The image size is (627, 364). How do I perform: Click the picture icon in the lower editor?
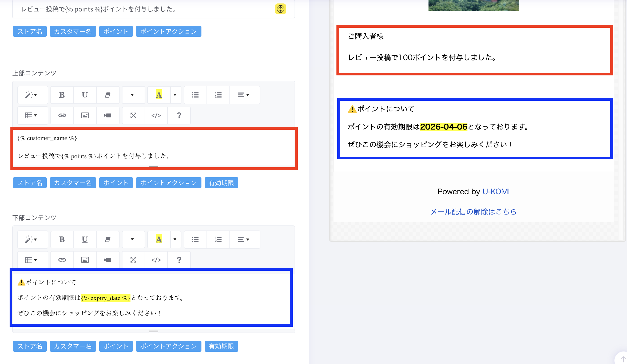pyautogui.click(x=85, y=260)
